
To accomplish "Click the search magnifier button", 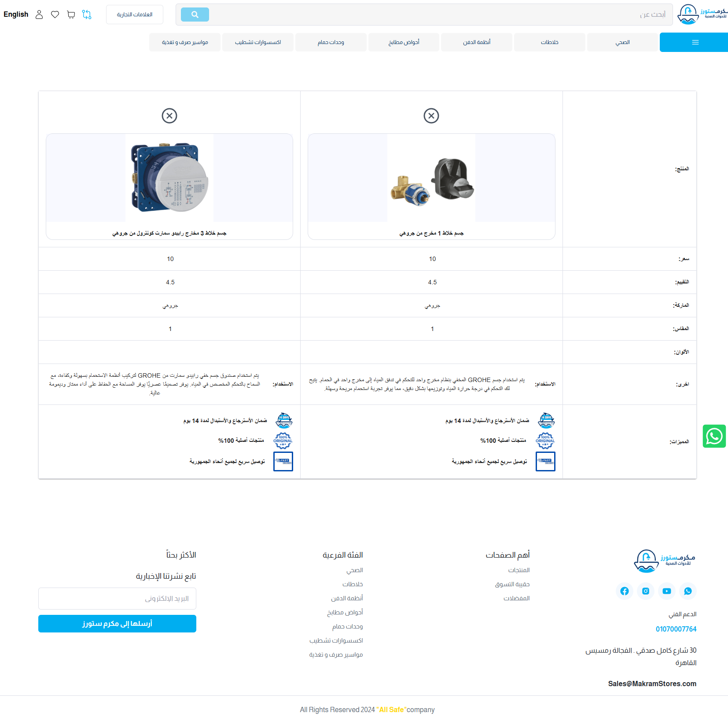I will point(195,15).
